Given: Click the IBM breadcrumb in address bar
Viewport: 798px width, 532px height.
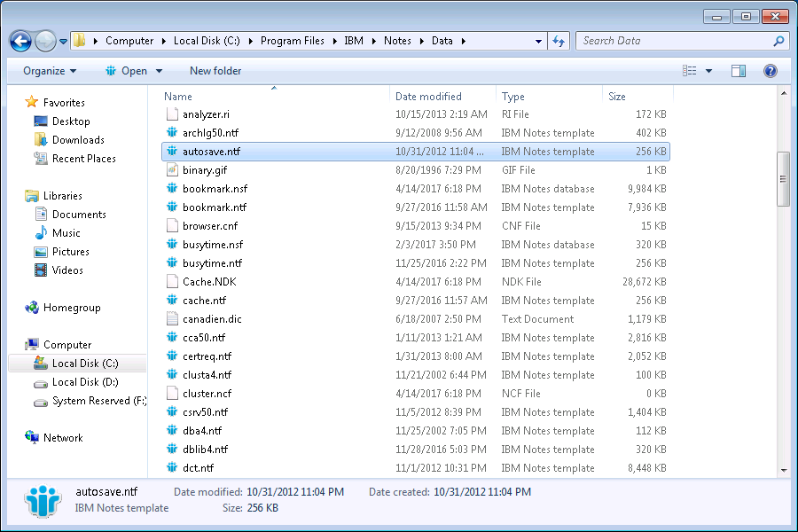Looking at the screenshot, I should (354, 41).
